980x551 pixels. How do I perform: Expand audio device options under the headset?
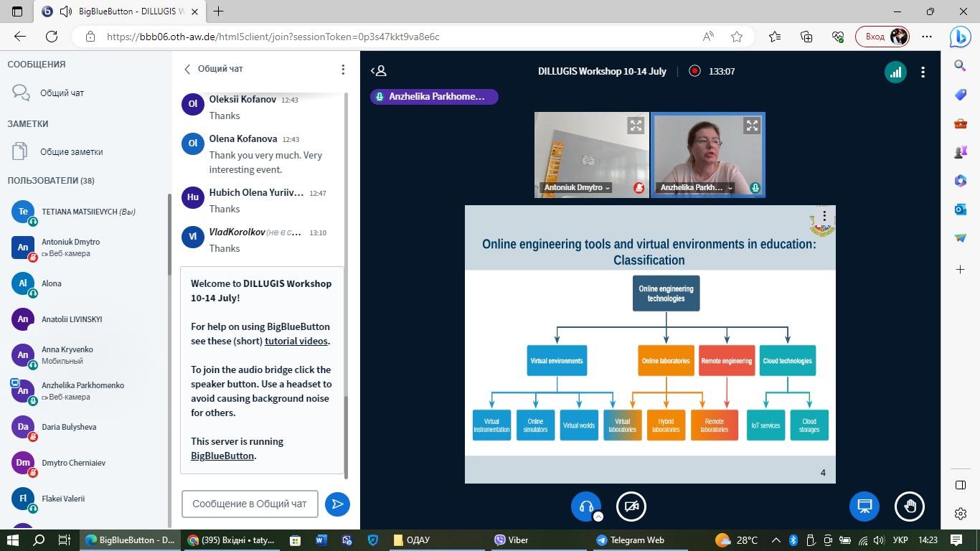pos(598,516)
